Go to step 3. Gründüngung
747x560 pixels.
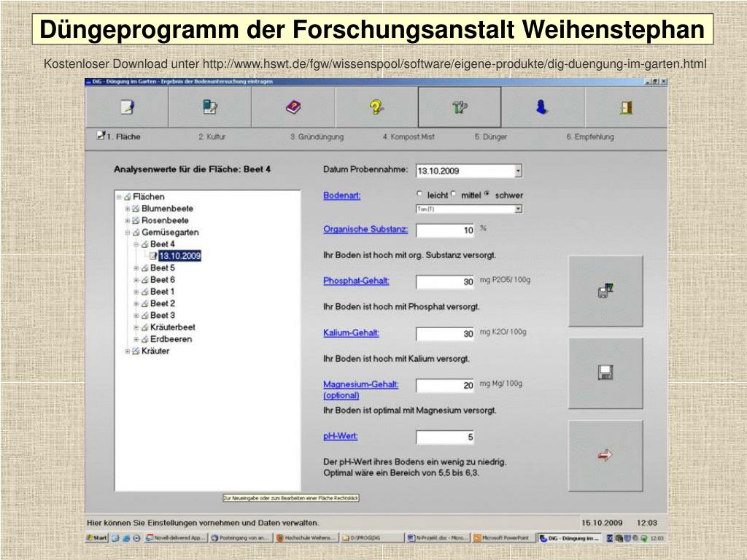(317, 136)
